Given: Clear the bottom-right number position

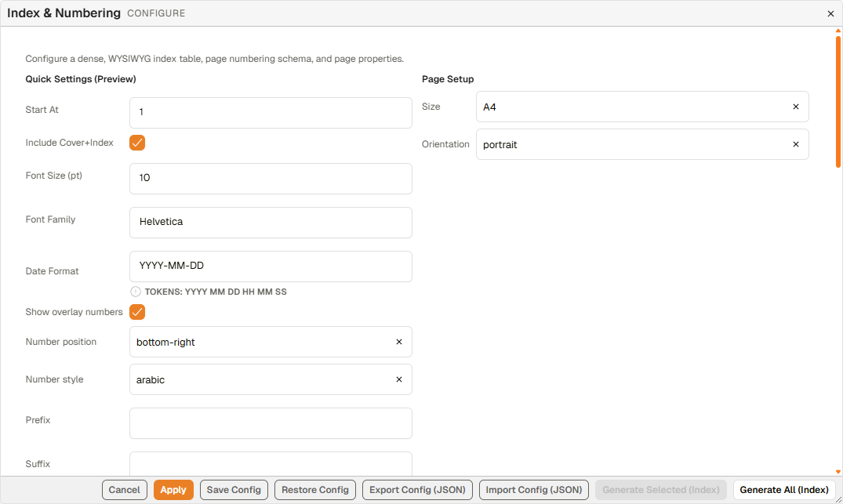Looking at the screenshot, I should click(x=398, y=342).
